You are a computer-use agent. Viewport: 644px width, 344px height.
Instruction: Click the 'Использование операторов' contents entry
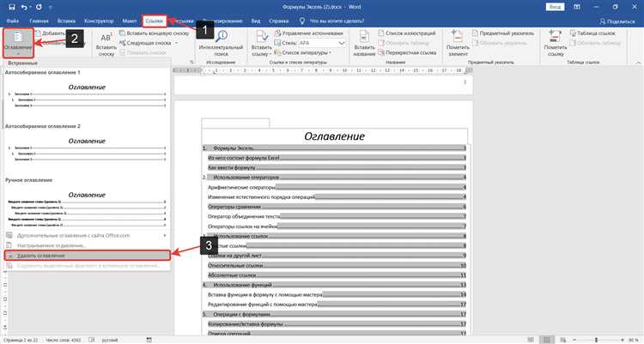[x=335, y=178]
